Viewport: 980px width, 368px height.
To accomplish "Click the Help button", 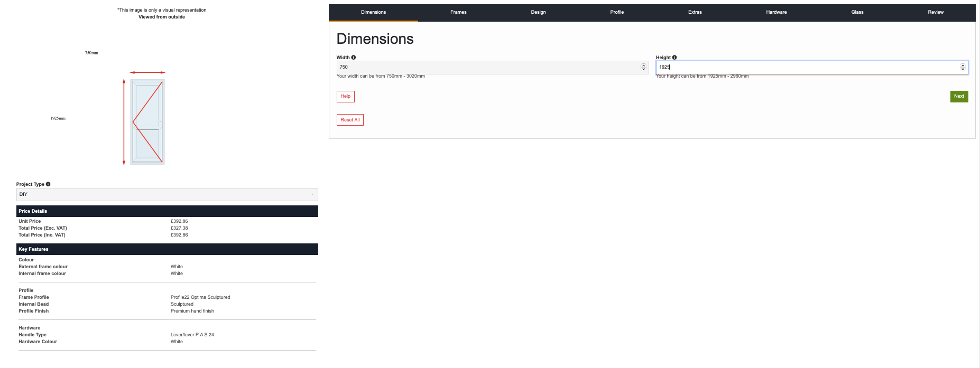I will (x=346, y=96).
